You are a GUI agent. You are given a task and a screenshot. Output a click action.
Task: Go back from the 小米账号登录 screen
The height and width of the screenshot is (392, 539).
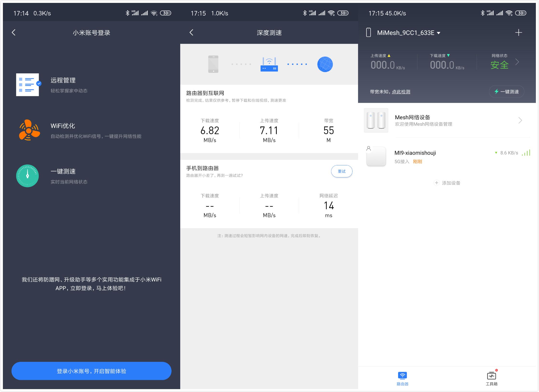(x=14, y=33)
